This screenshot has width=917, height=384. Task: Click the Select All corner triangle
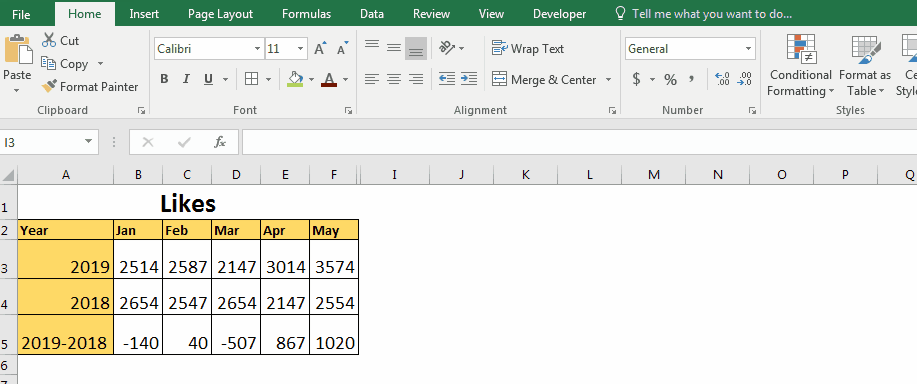click(8, 174)
